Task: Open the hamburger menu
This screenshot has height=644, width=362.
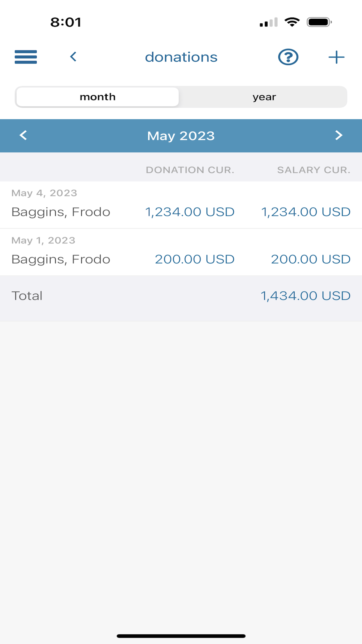Action: point(26,57)
